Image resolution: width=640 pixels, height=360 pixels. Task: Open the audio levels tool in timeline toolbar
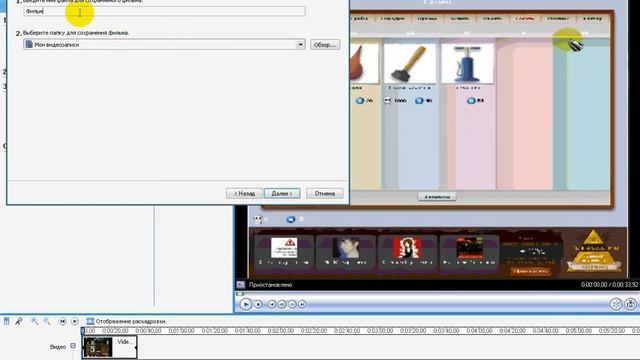click(7, 321)
